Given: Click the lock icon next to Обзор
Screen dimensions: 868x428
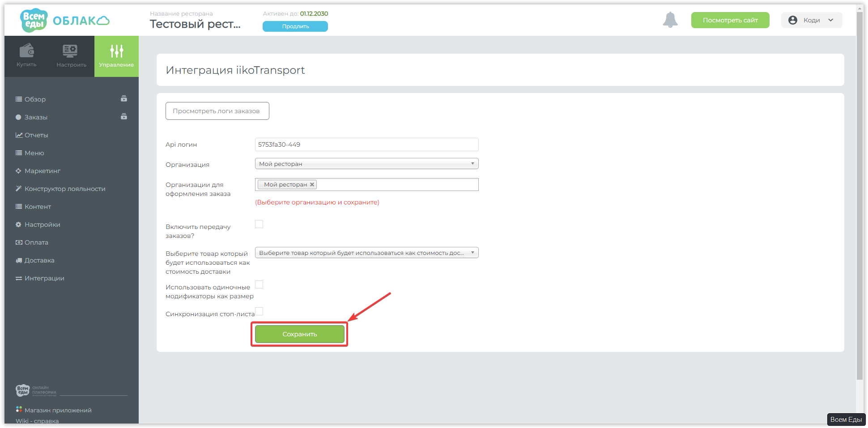Looking at the screenshot, I should point(124,98).
